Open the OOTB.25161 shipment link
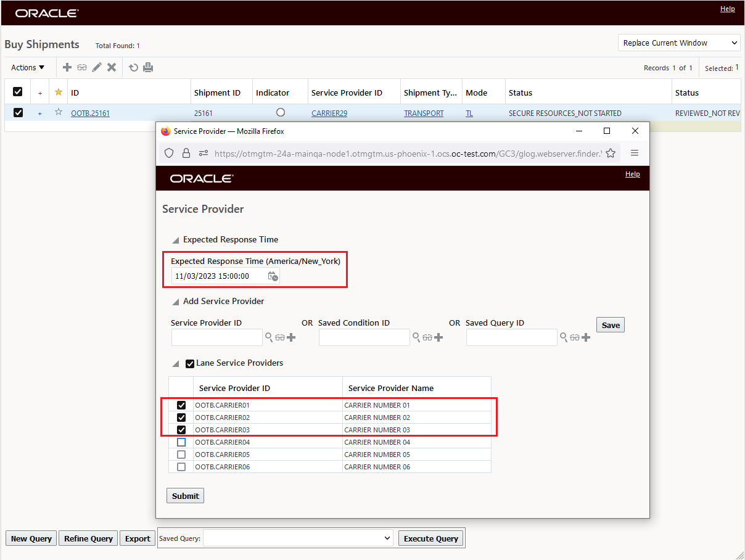The height and width of the screenshot is (560, 745). tap(90, 113)
